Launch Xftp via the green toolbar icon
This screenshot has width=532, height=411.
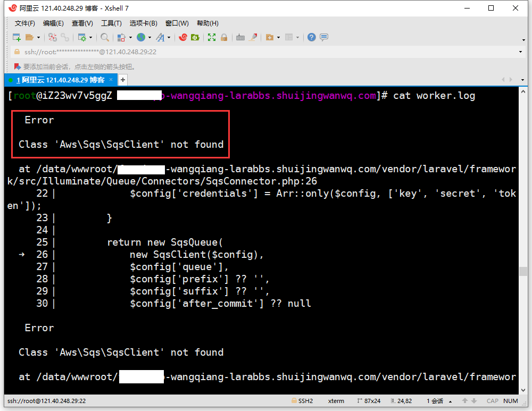(x=195, y=37)
